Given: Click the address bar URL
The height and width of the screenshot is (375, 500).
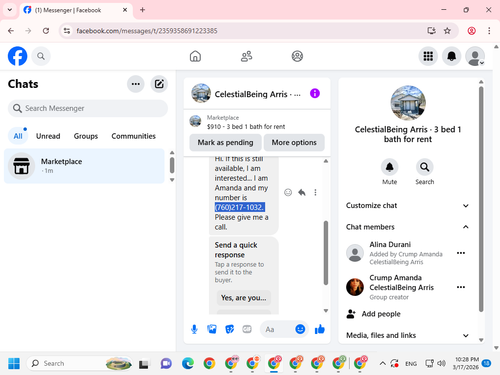Looking at the screenshot, I should point(147,31).
